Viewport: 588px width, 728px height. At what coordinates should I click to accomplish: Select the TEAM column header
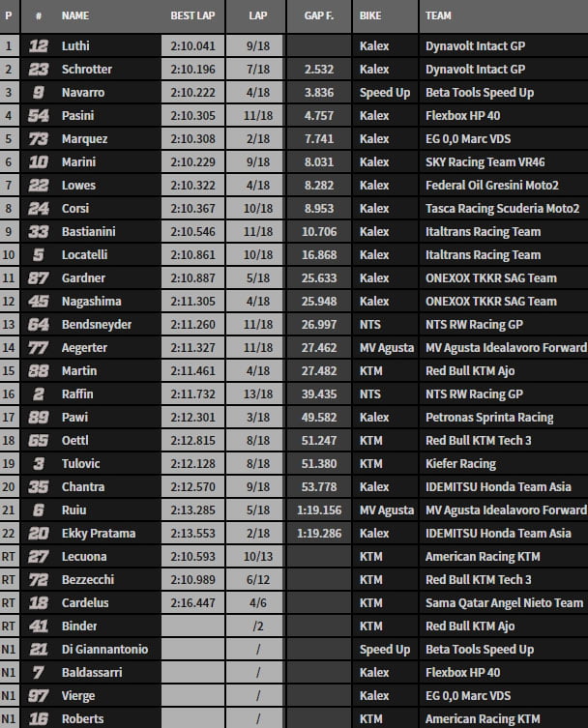coord(440,16)
